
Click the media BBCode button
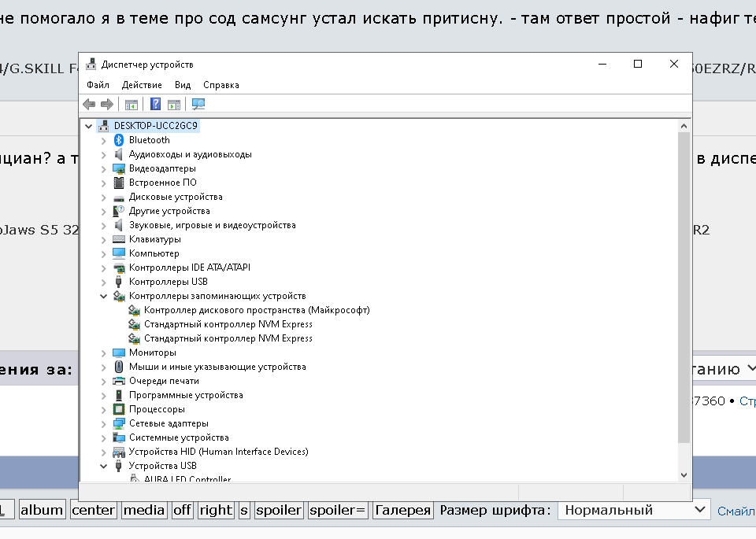(143, 510)
